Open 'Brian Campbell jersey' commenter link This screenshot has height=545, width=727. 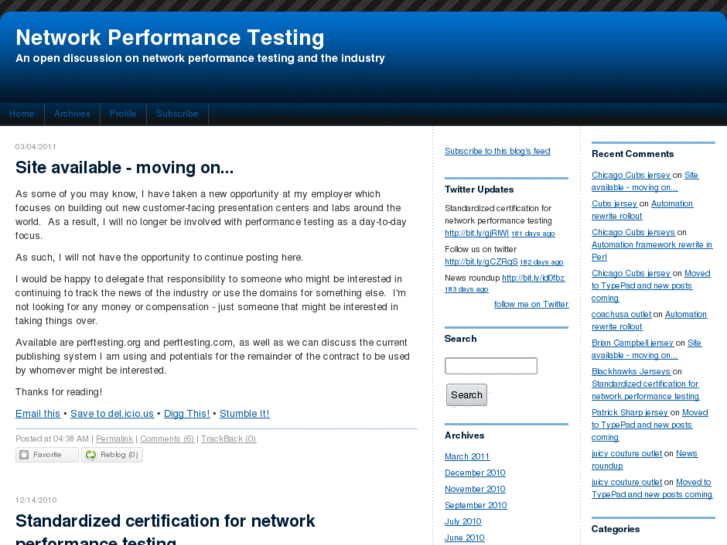[x=632, y=343]
